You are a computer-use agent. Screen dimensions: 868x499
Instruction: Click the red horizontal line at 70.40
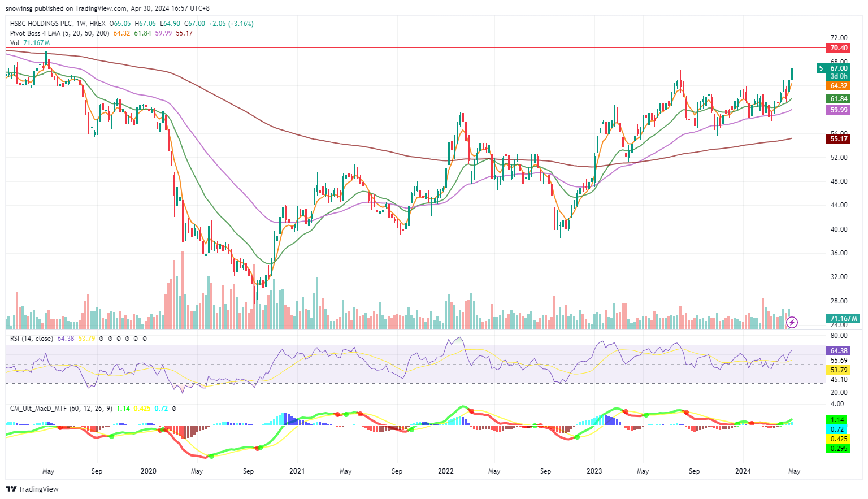pos(415,48)
